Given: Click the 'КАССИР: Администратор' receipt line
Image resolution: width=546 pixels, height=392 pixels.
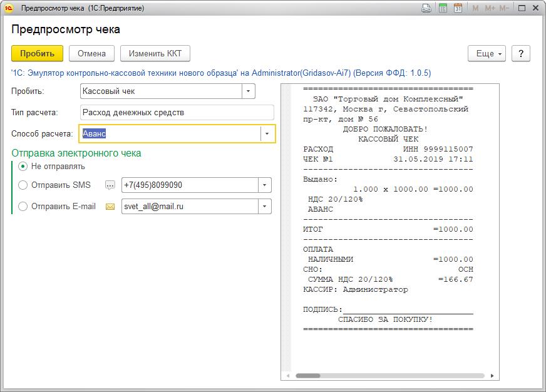Looking at the screenshot, I should (x=356, y=290).
